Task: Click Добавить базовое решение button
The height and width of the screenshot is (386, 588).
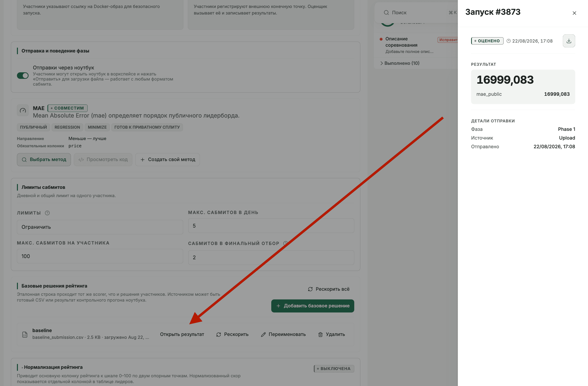Action: (x=313, y=306)
